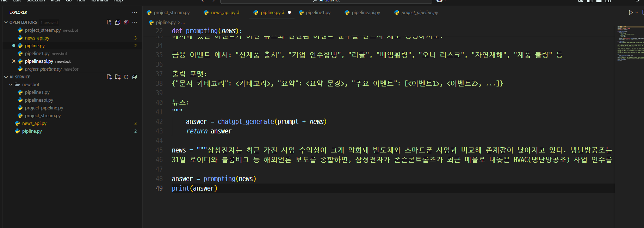Click unsaved dot on pipline.py tab

click(x=289, y=12)
